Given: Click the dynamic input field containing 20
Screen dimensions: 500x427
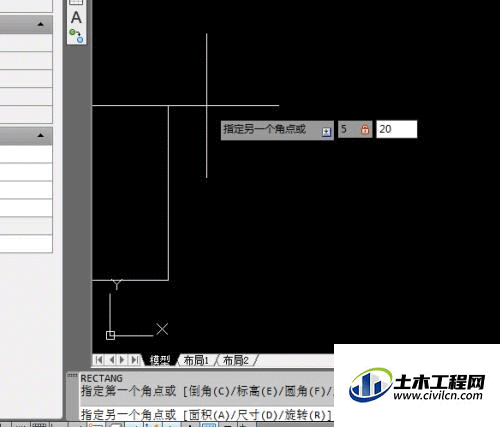Looking at the screenshot, I should click(x=397, y=129).
